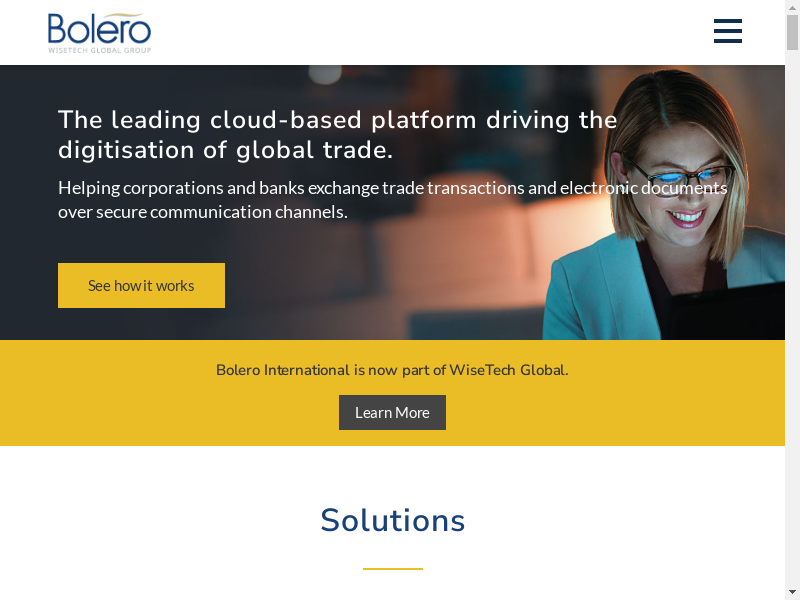
Task: Click the dark laptop screen in hero image
Action: [730, 310]
